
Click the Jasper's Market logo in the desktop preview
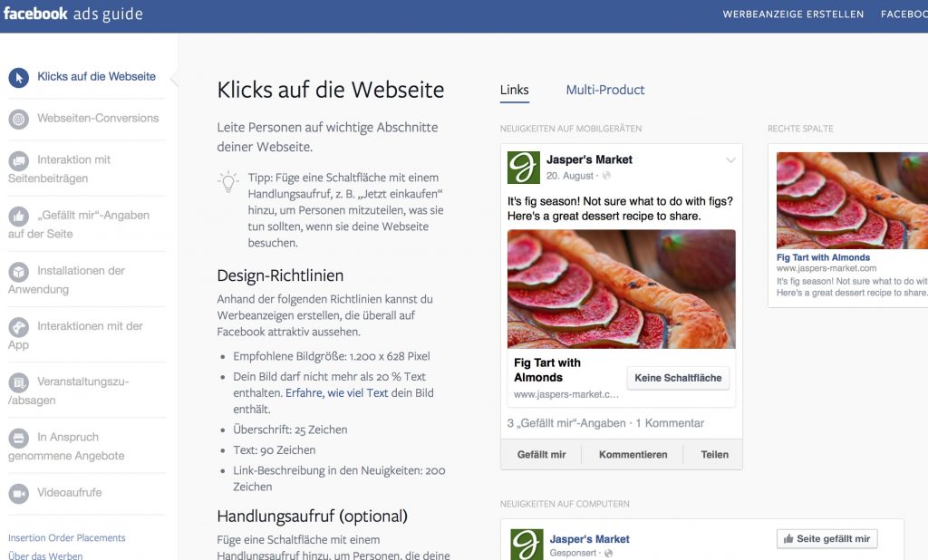[x=527, y=545]
